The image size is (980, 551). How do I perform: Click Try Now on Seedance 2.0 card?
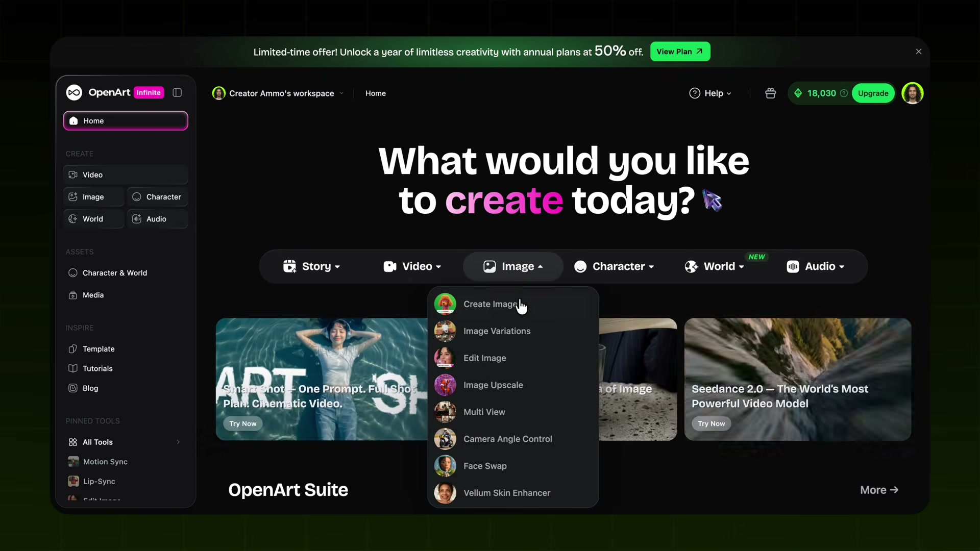[711, 424]
